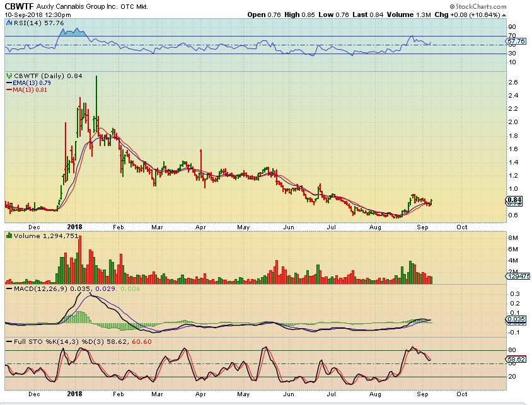Click the CBWTF (Daily) 0.84 legend

(48, 76)
